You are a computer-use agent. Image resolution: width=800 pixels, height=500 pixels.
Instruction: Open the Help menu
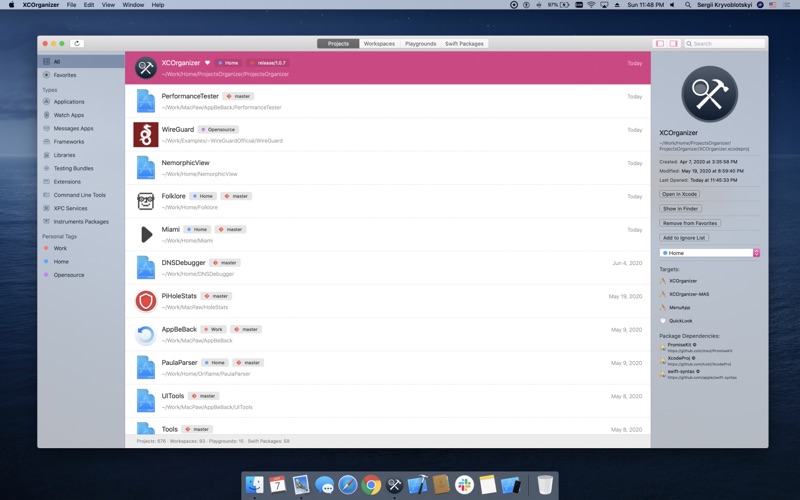158,5
